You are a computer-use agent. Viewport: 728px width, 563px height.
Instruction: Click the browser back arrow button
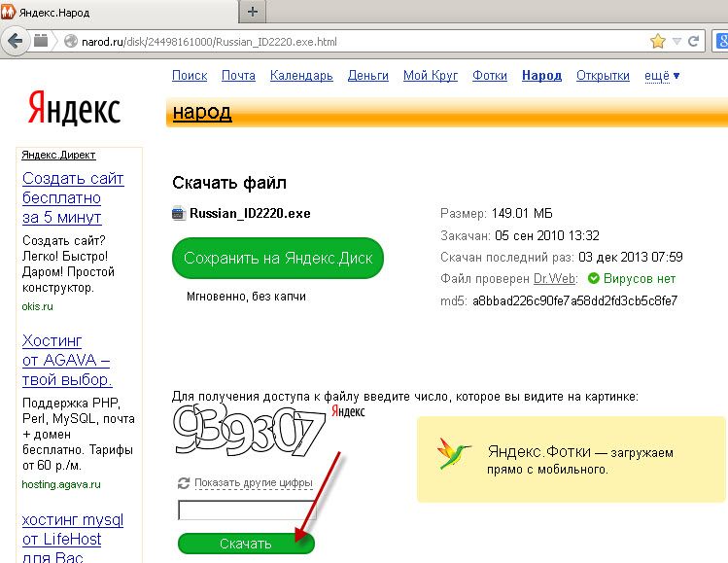pyautogui.click(x=15, y=42)
